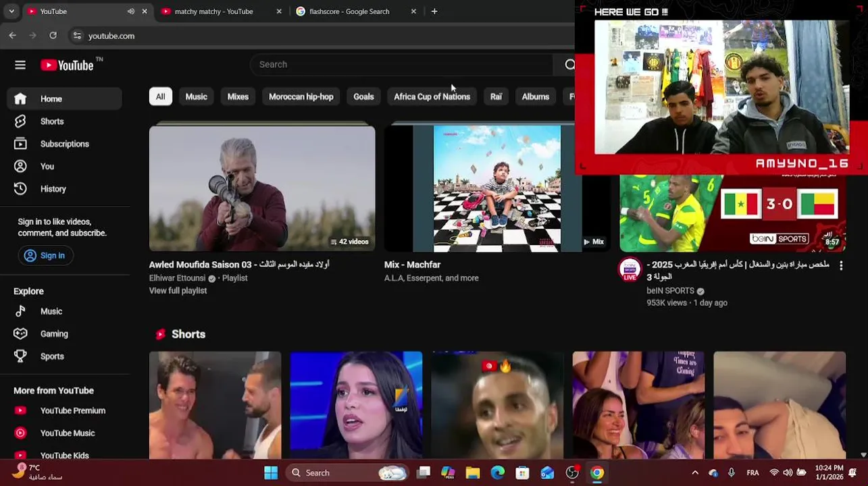868x486 pixels.
Task: Select the All filter chip
Action: (160, 97)
